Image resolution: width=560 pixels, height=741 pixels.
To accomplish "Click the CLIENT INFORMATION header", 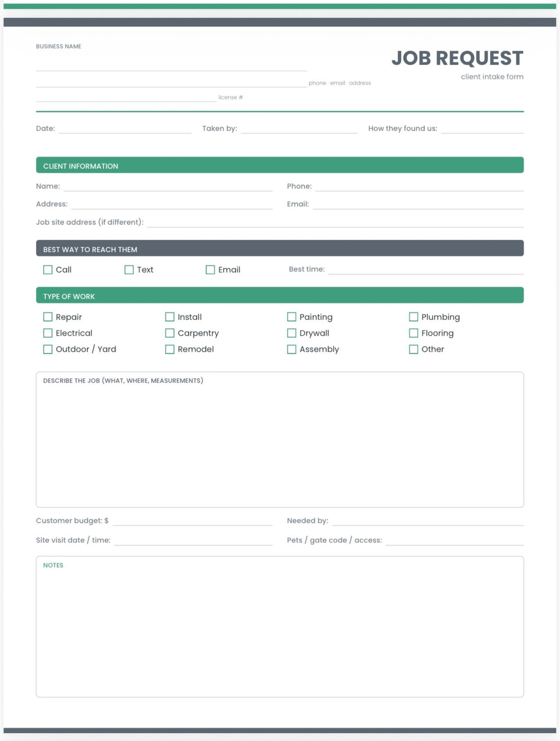I will coord(280,165).
